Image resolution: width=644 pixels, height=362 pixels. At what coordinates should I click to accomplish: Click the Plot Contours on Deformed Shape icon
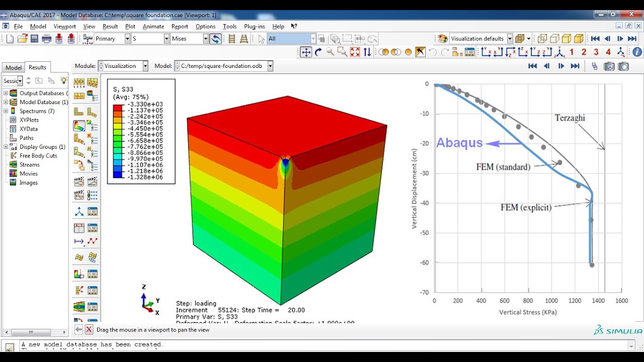point(79,126)
